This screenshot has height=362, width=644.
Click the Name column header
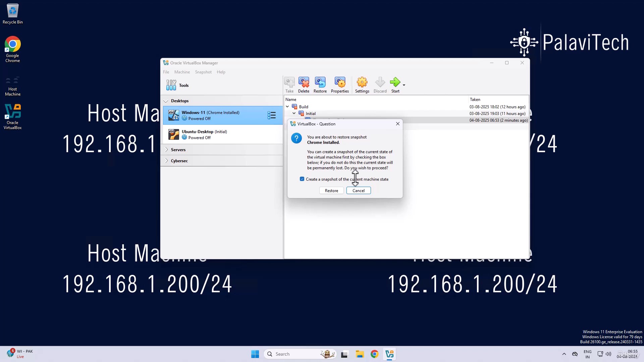coord(376,100)
